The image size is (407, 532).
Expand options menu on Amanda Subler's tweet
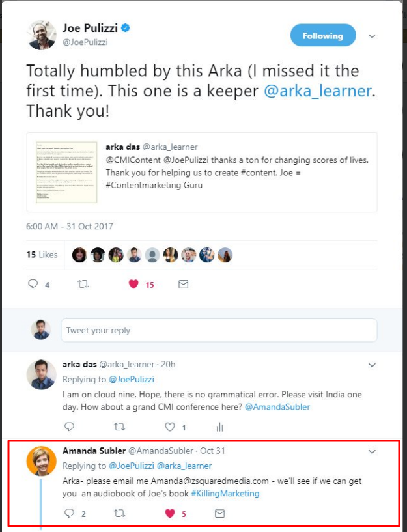[x=372, y=451]
